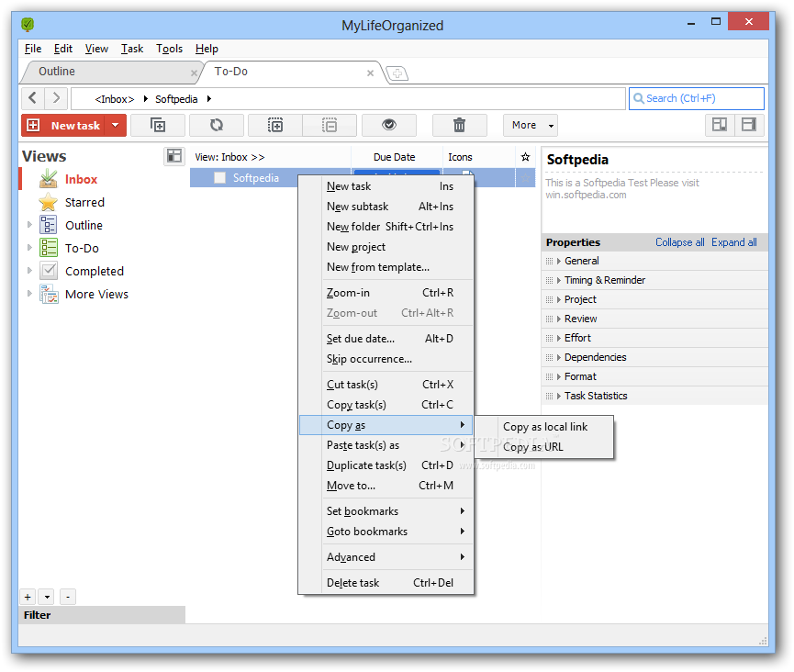Image resolution: width=794 pixels, height=672 pixels.
Task: Click the trash delete toolbar icon
Action: tap(459, 125)
